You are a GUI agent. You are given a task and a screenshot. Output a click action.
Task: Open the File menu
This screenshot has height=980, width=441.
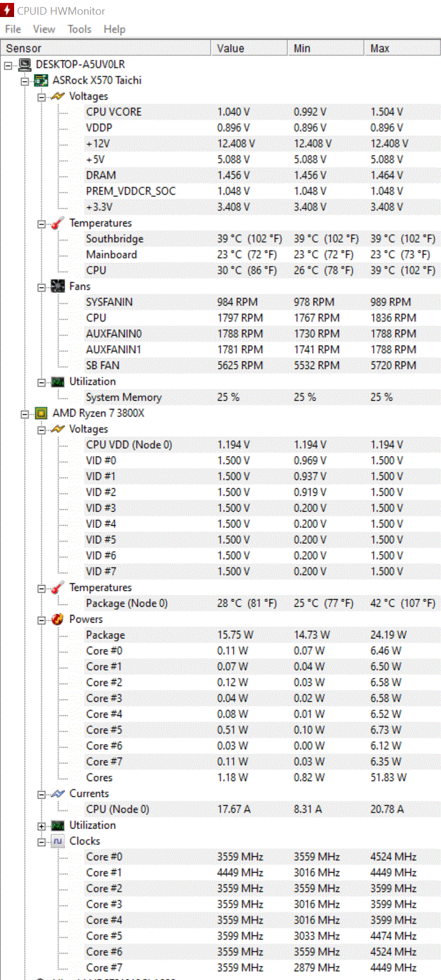(13, 29)
